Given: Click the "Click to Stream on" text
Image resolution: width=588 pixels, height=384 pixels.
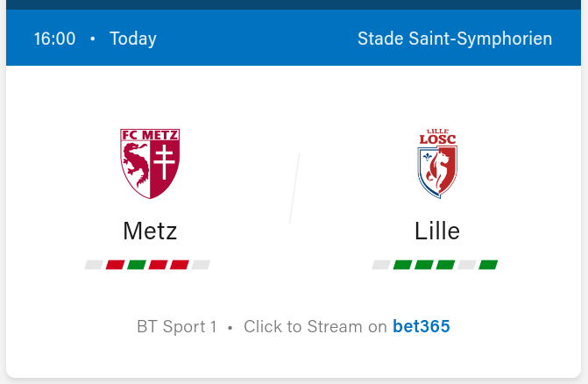Looking at the screenshot, I should coord(315,327).
